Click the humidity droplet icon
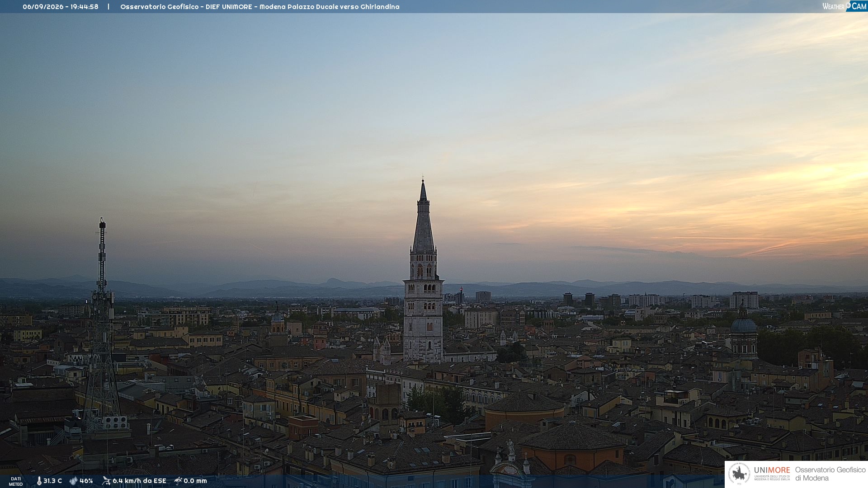This screenshot has height=488, width=868. 73,481
